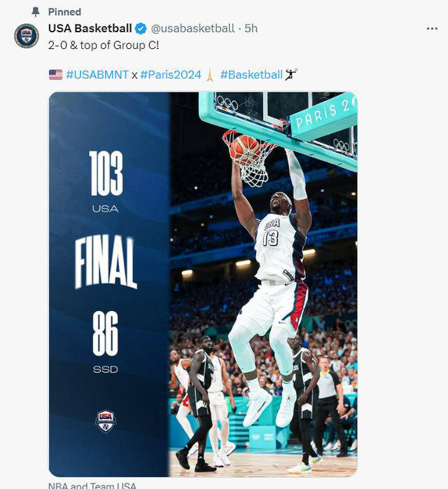448x489 pixels.
Task: Open the USA Basketball display name
Action: tap(90, 29)
